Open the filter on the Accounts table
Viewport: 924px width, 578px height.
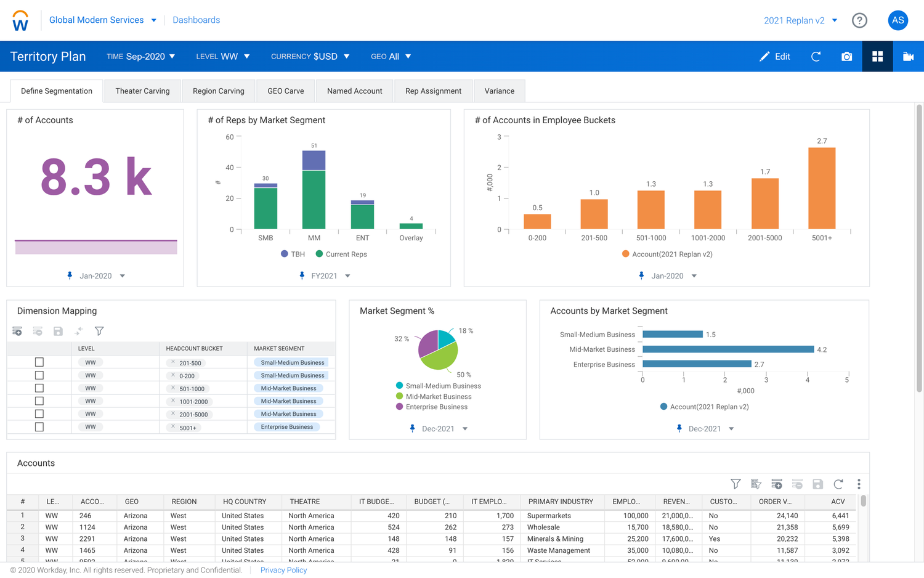coord(736,484)
